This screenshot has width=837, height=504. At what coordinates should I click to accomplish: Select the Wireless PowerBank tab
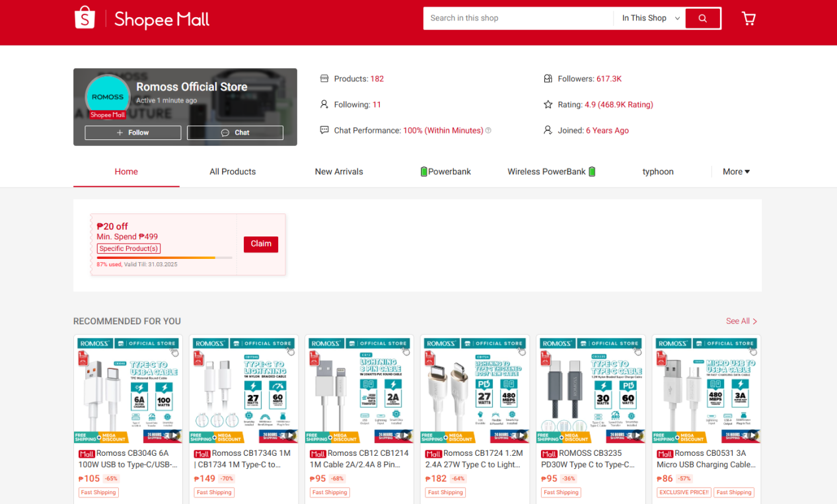551,172
